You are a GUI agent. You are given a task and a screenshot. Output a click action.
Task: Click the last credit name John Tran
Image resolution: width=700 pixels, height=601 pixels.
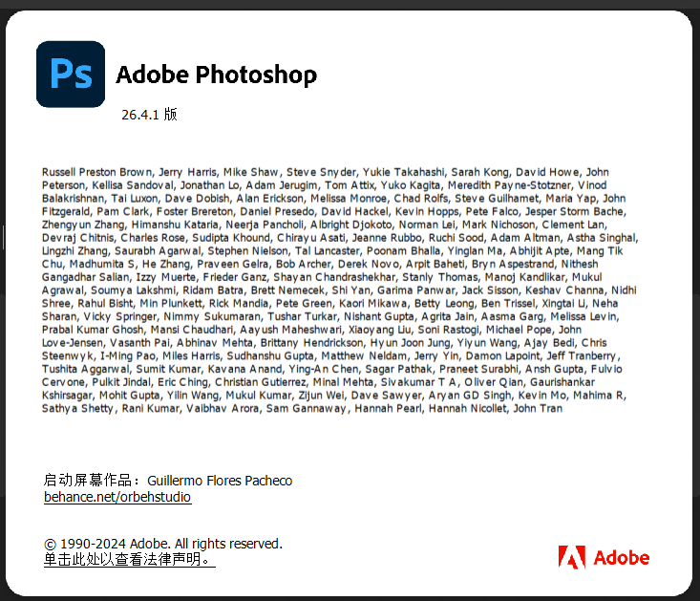(x=538, y=408)
